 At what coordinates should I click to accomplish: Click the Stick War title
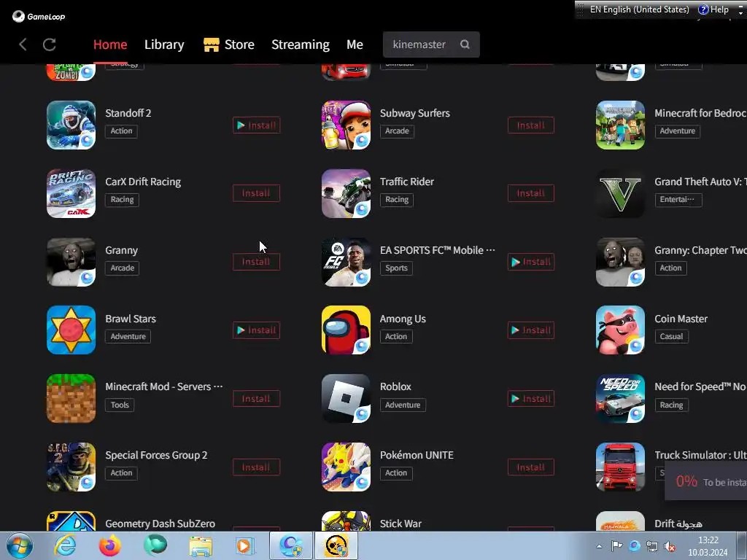pyautogui.click(x=400, y=524)
